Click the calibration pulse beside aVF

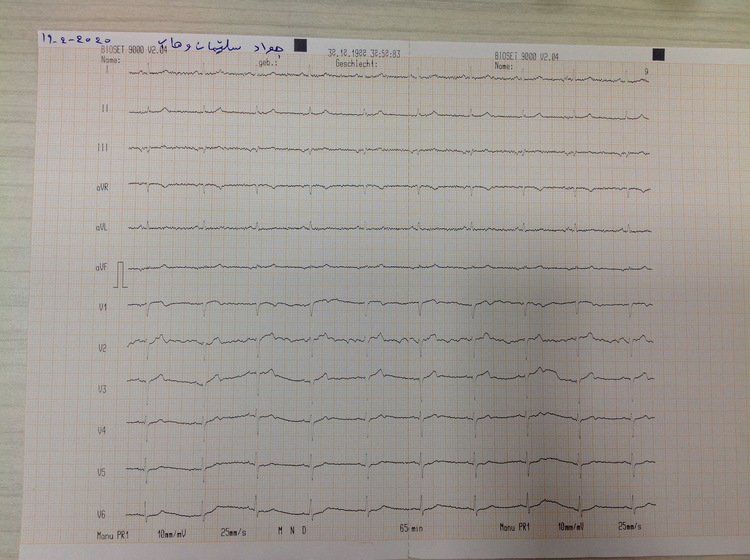[x=120, y=275]
